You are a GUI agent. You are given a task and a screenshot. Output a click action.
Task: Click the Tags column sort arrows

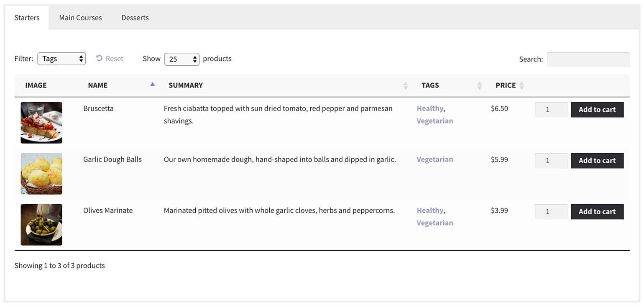point(479,85)
